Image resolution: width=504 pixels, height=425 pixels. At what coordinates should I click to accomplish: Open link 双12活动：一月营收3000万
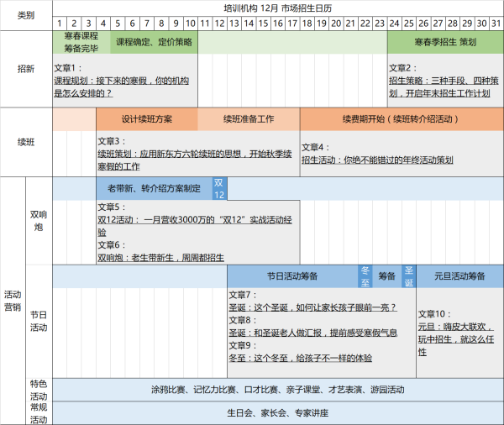point(195,226)
